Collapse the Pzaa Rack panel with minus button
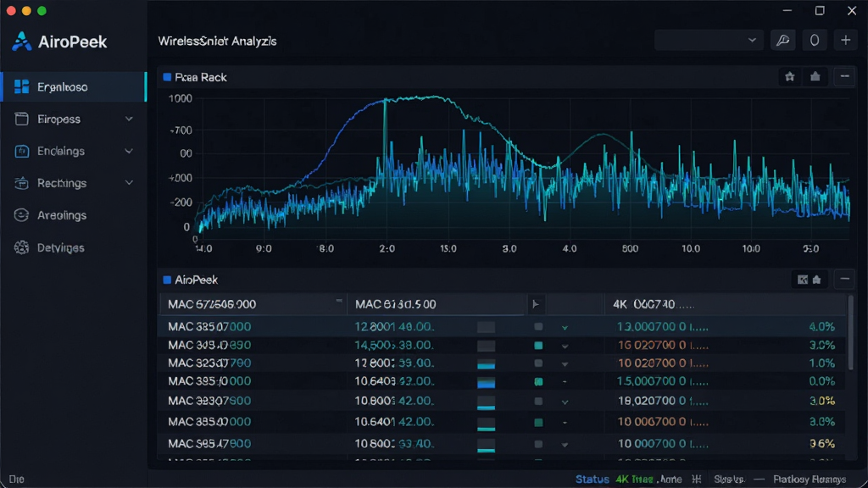This screenshot has width=868, height=488. pyautogui.click(x=845, y=77)
